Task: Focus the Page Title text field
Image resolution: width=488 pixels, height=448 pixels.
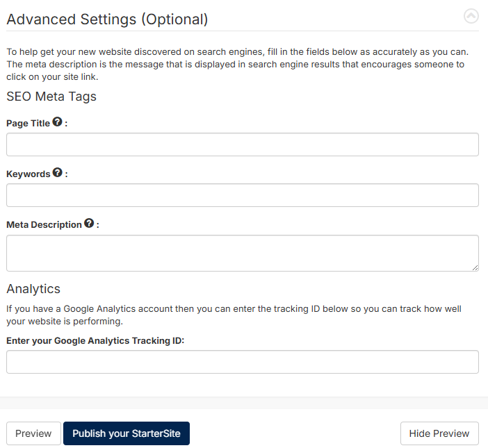Action: click(243, 144)
